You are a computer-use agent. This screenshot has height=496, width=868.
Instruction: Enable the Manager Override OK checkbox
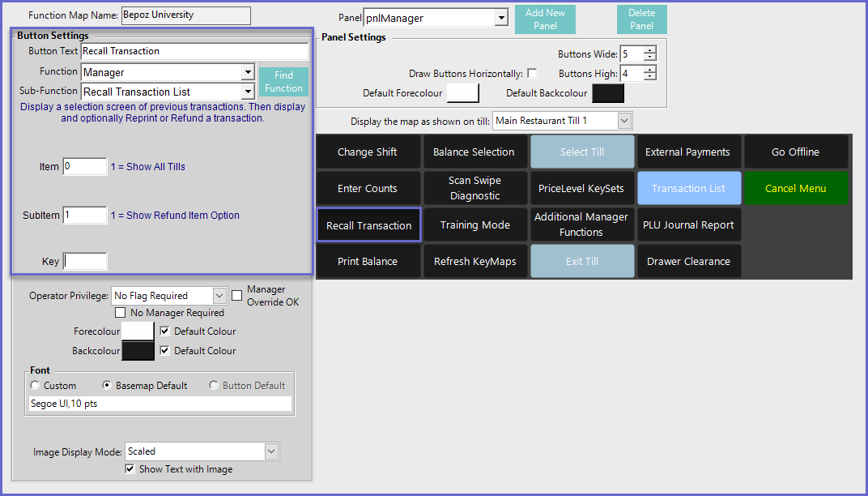(x=237, y=296)
